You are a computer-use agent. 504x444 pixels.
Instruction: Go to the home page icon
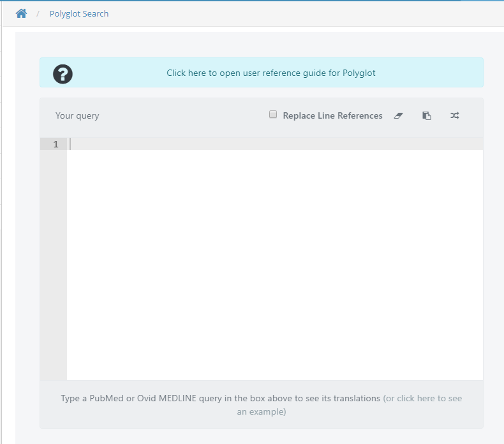[x=21, y=13]
